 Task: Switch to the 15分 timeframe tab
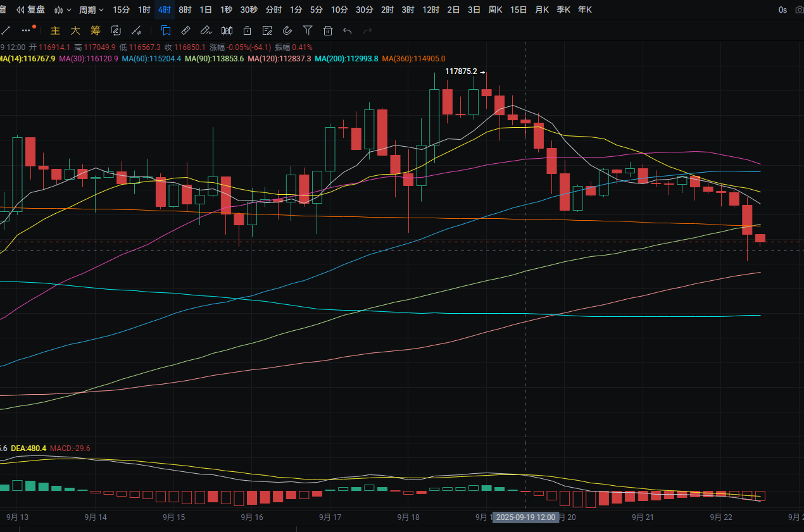point(121,9)
